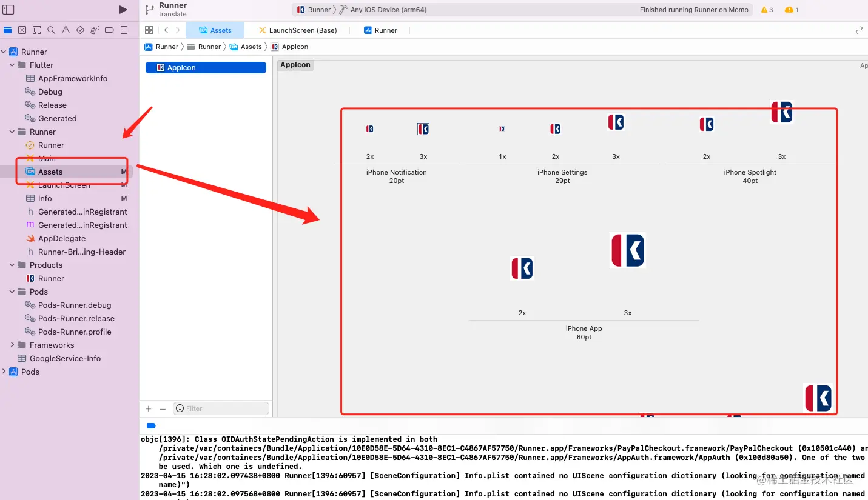Select AppFrameworkInfo plist file
Screen dimensions: 868x500
point(67,78)
